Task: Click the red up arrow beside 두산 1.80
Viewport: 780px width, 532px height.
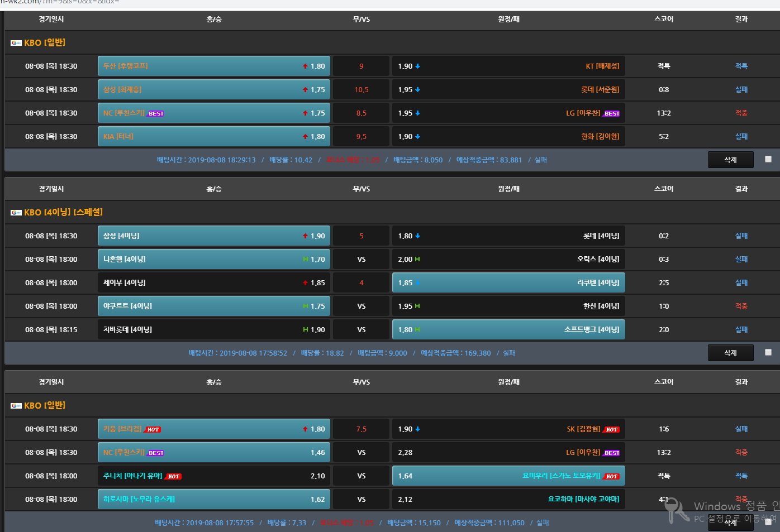Action: (305, 66)
